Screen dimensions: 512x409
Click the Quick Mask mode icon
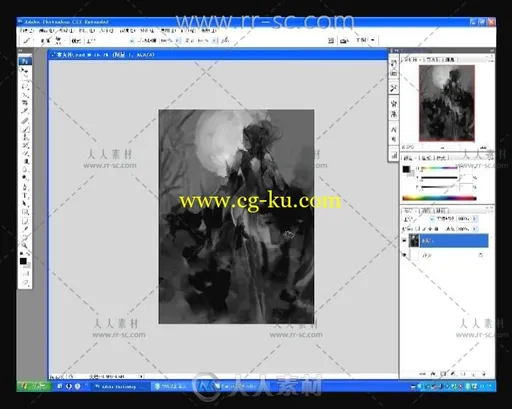(x=25, y=274)
